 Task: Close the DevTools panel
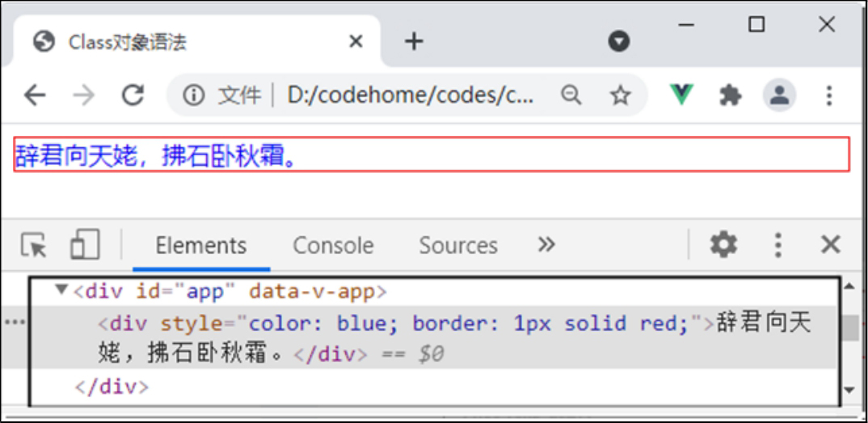click(831, 244)
